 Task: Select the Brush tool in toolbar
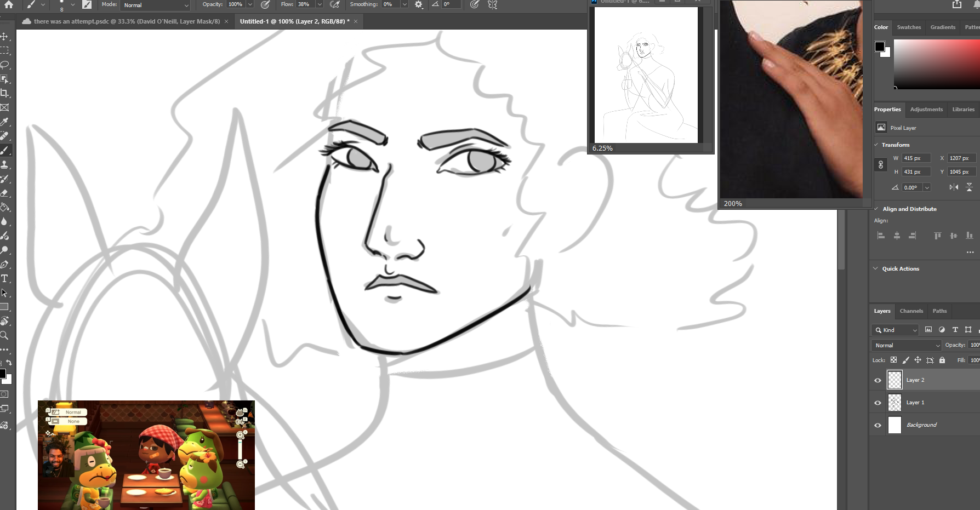point(4,150)
